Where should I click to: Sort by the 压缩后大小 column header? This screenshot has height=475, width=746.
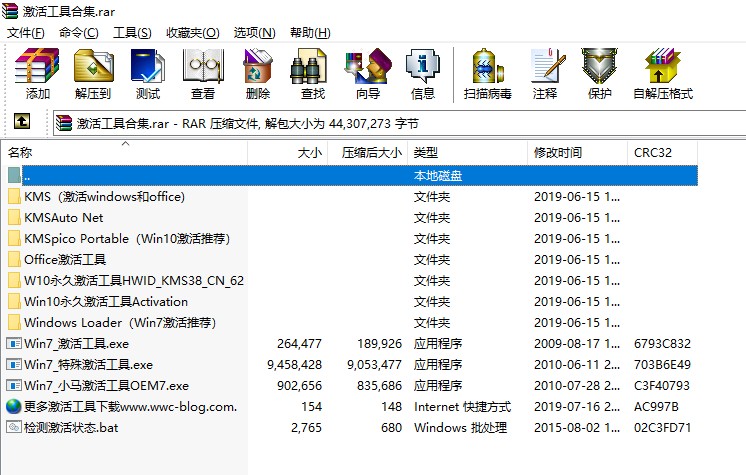click(367, 153)
